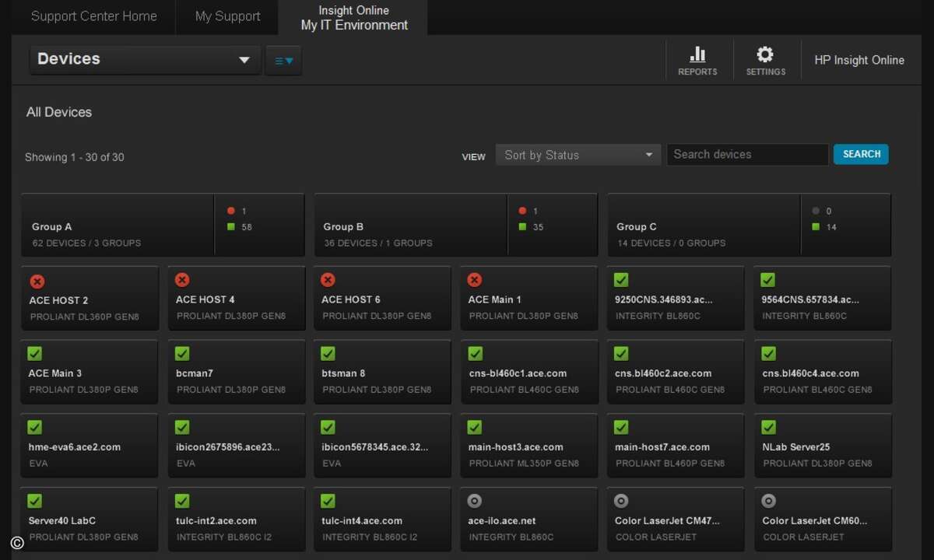Switch to Support Center Home tab
This screenshot has height=560, width=934.
93,16
